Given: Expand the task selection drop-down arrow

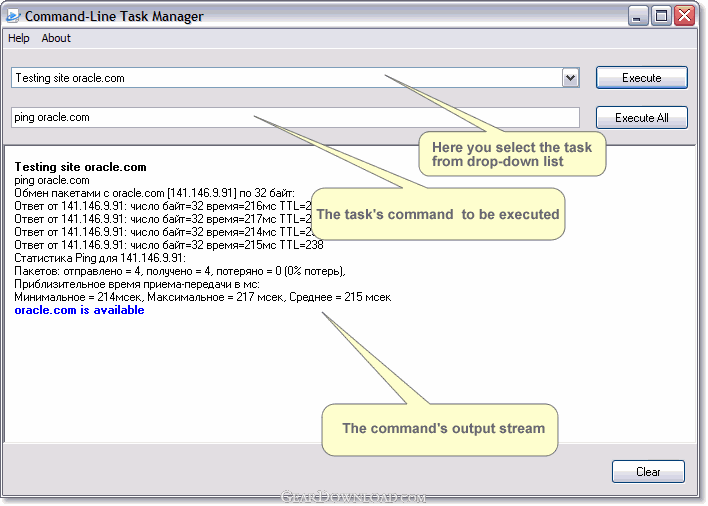Looking at the screenshot, I should [x=570, y=78].
